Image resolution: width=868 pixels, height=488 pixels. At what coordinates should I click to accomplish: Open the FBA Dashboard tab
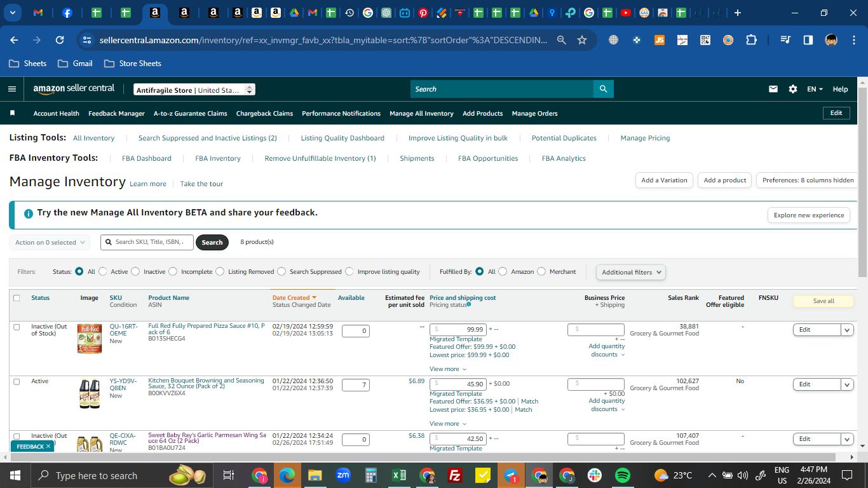coord(147,158)
